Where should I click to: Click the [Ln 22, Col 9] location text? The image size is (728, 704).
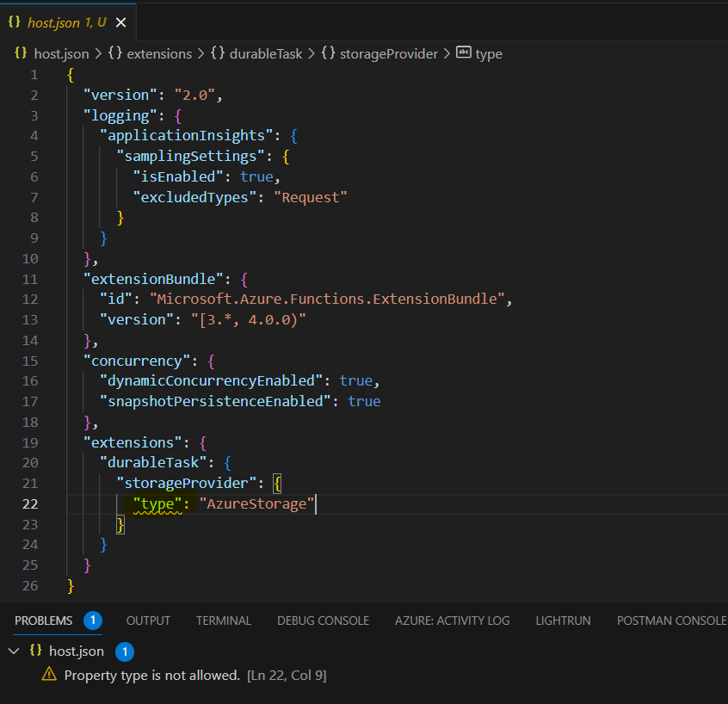pyautogui.click(x=287, y=676)
